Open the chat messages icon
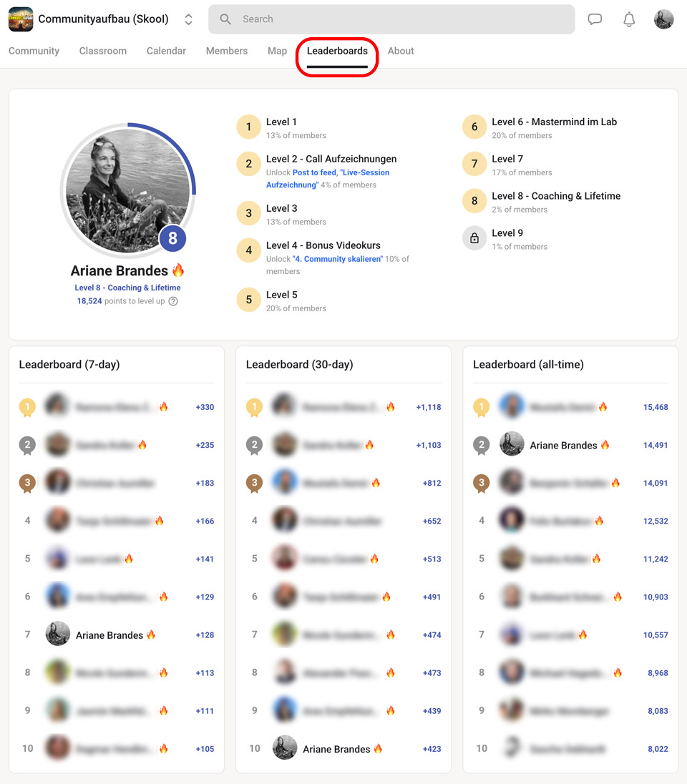This screenshot has height=784, width=687. point(595,19)
